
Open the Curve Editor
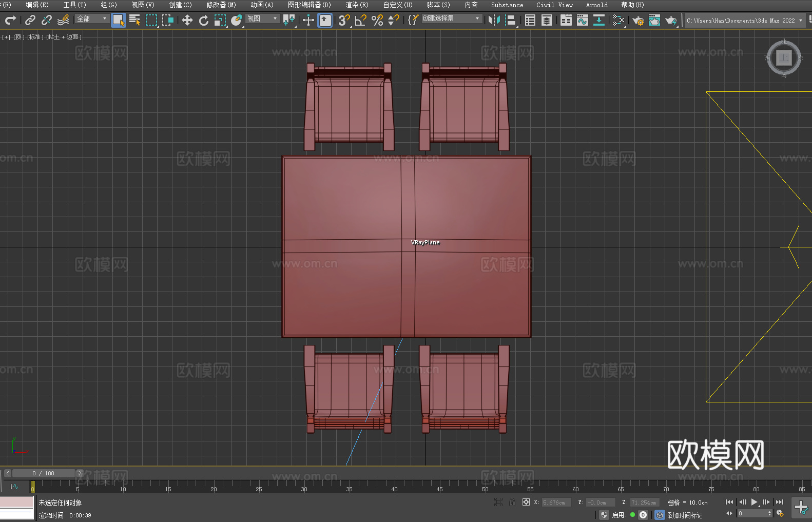tap(583, 20)
